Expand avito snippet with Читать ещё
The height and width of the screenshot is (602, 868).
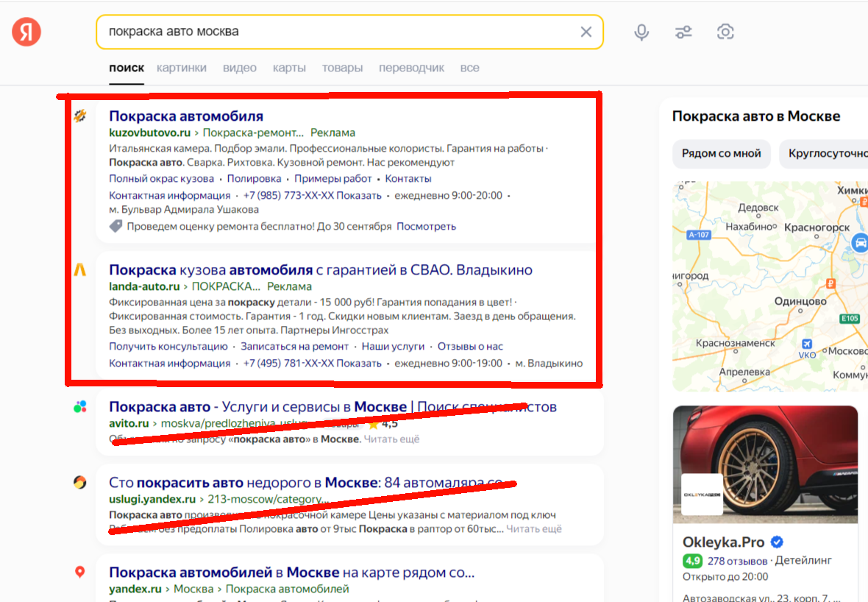tap(392, 439)
